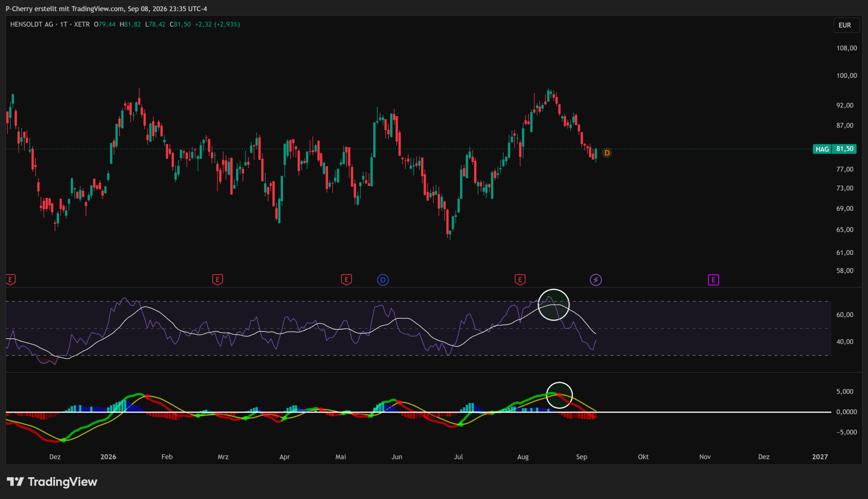
Task: Click the purple lightning event icon near Sep
Action: [x=596, y=280]
